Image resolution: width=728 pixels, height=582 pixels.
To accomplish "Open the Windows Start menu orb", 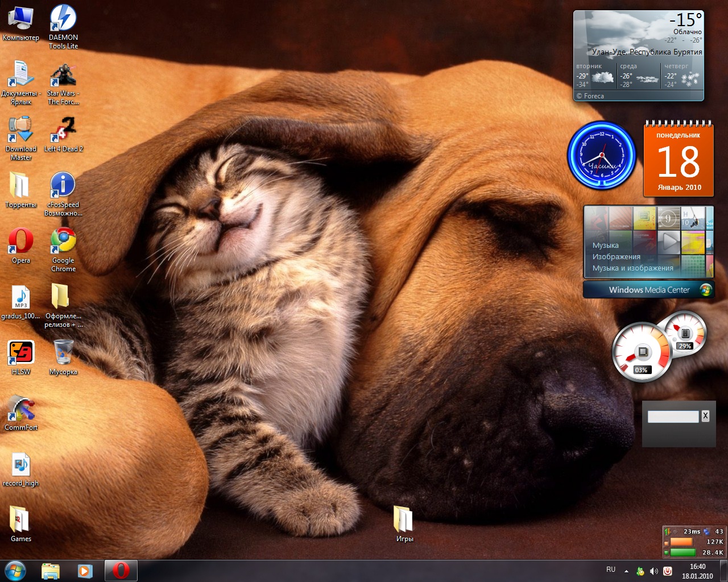I will point(15,571).
